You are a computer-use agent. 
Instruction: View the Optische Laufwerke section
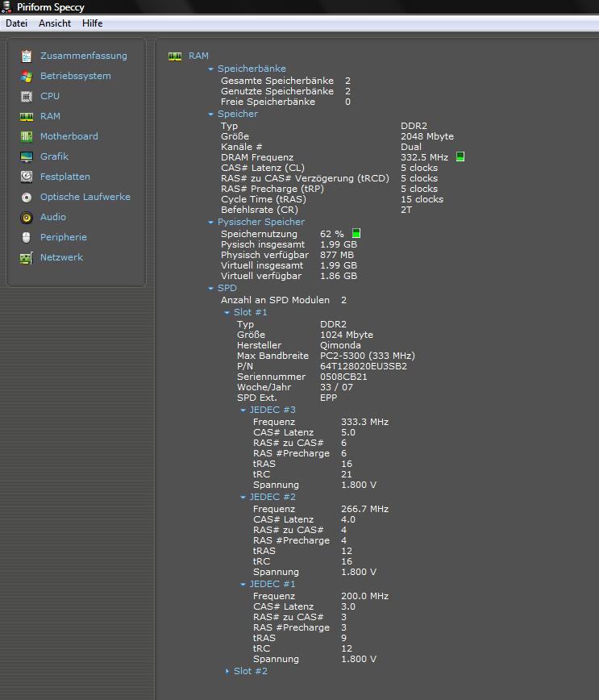pyautogui.click(x=85, y=197)
